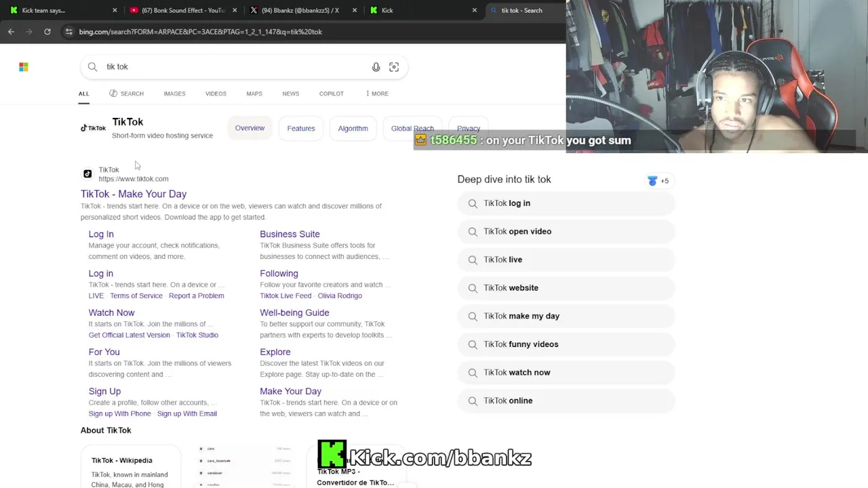This screenshot has height=488, width=868.
Task: Click Olivia Rodrigo link
Action: [x=340, y=296]
